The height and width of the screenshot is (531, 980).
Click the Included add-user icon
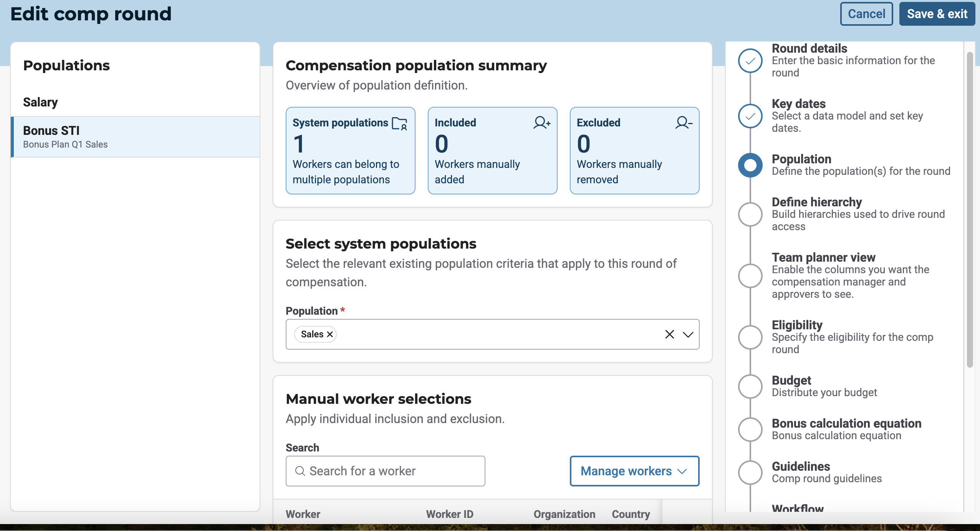click(542, 123)
